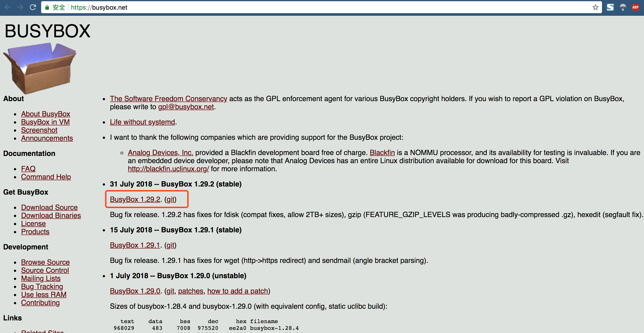Visit http://blackfin.uclinux.org/ link
Viewport: 644px width, 333px height.
[x=169, y=169]
